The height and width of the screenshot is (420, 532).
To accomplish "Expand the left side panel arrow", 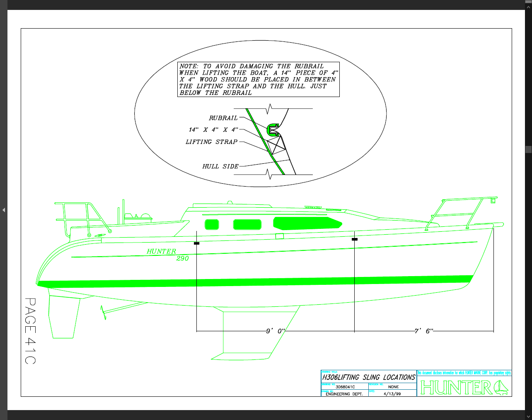I will point(3,210).
